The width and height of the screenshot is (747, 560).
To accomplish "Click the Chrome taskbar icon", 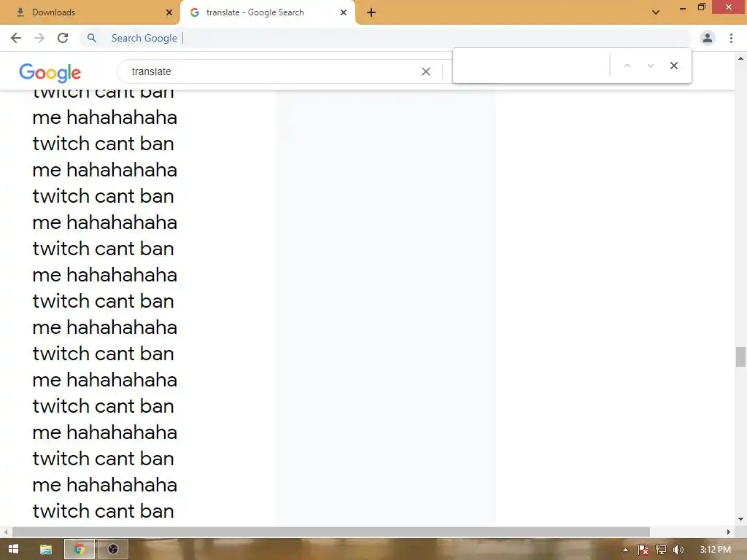I will (80, 550).
